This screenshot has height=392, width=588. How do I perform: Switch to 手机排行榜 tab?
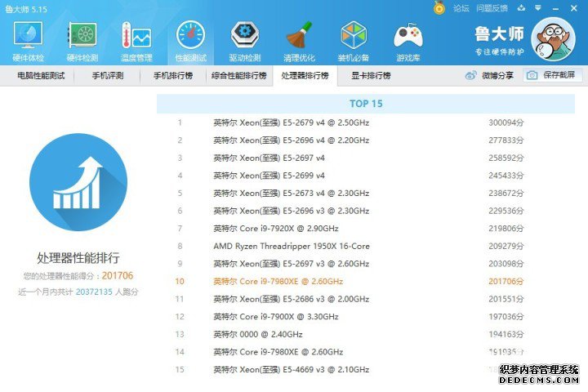point(173,75)
